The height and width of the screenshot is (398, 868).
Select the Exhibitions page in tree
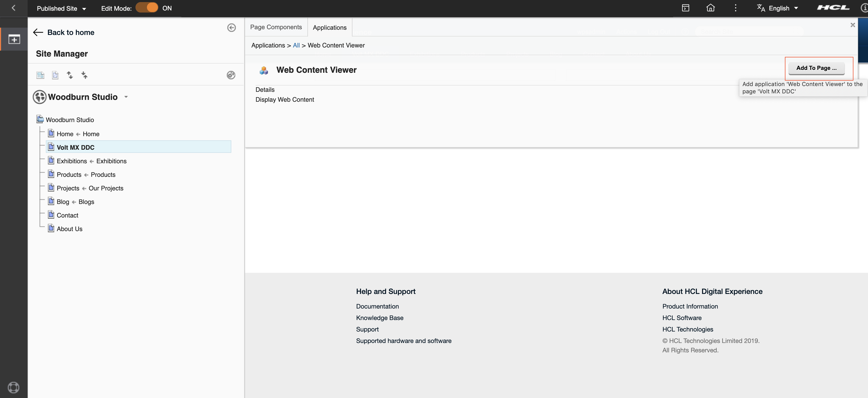71,161
